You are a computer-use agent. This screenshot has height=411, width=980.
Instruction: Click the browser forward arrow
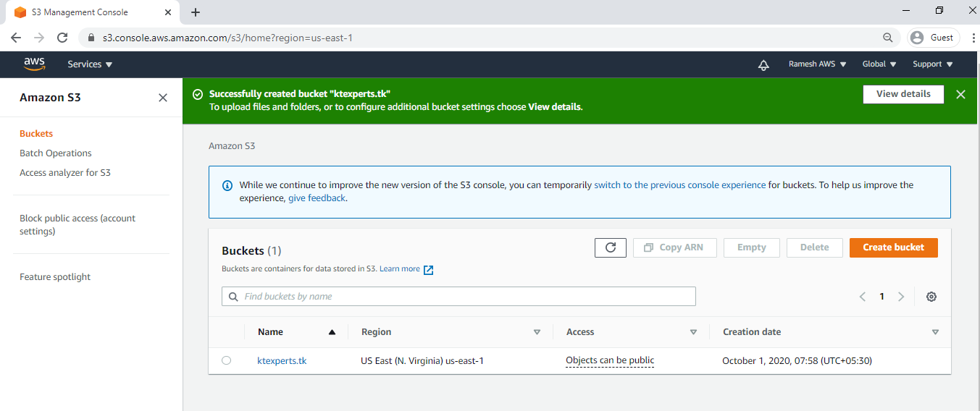point(39,38)
